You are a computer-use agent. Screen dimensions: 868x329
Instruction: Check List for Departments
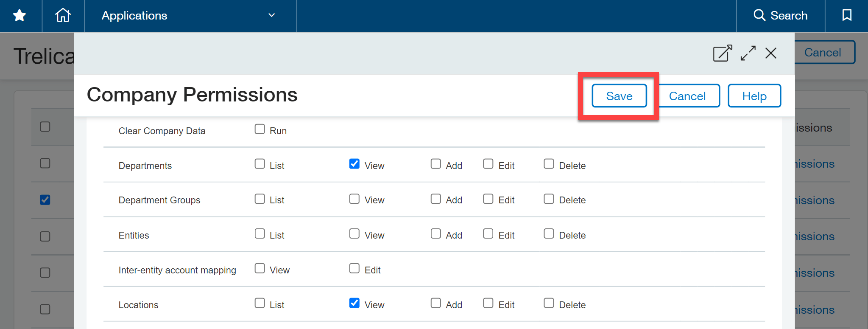pyautogui.click(x=260, y=164)
